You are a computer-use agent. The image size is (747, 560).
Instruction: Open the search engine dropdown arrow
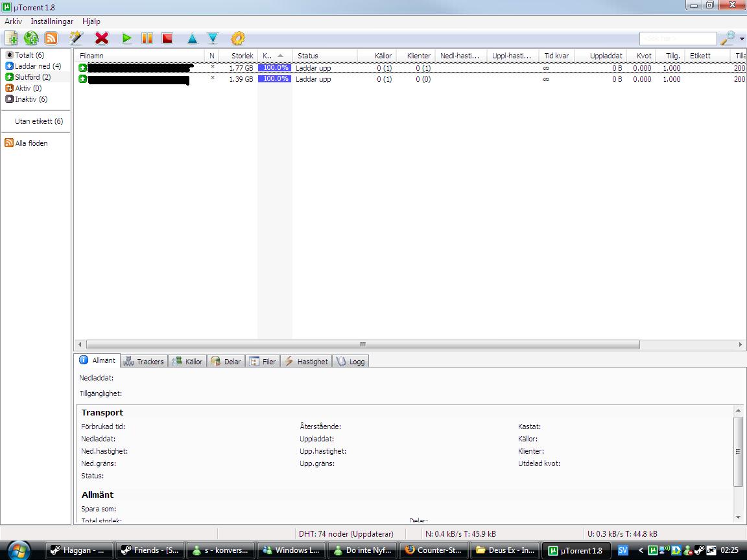[x=742, y=39]
